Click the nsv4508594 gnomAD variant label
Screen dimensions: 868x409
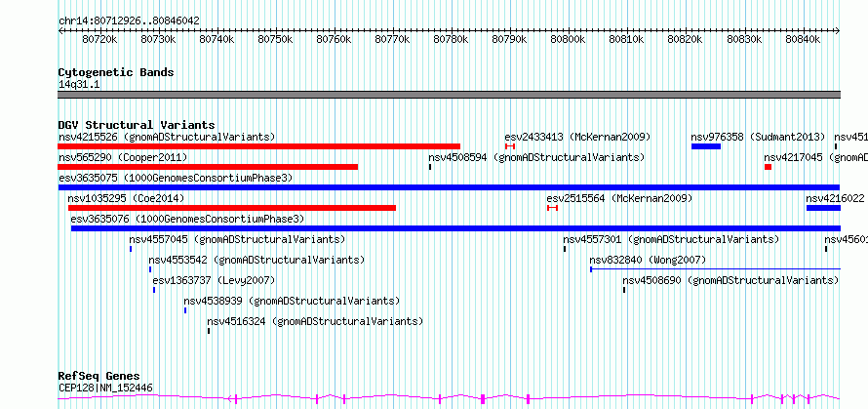click(536, 157)
